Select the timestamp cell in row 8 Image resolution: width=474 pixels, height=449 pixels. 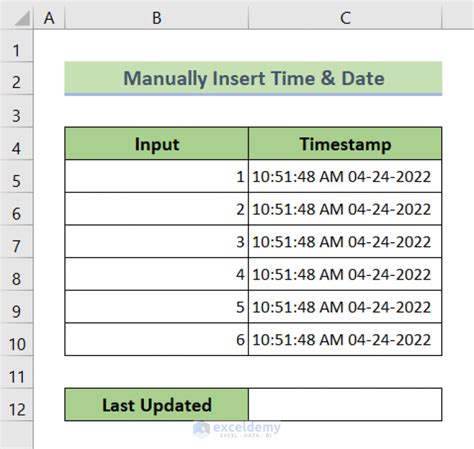click(x=345, y=274)
